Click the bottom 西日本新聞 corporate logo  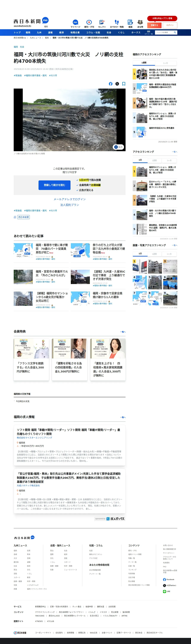pyautogui.click(x=20, y=633)
